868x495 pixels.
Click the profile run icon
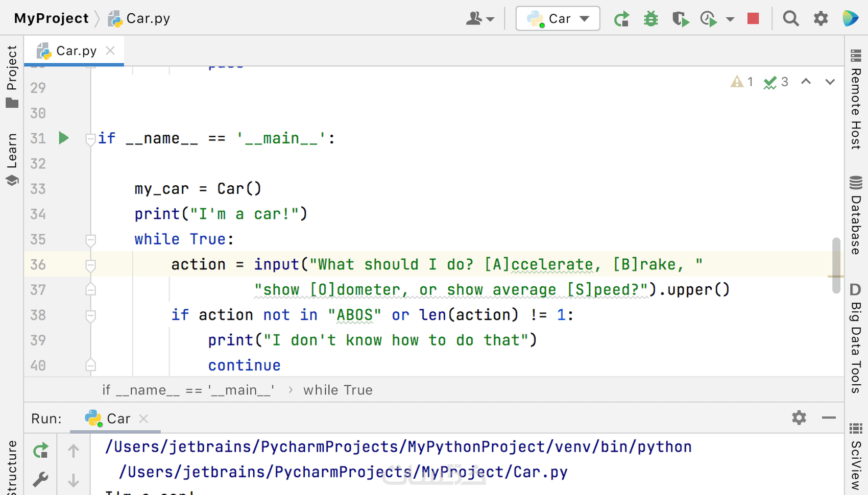(x=708, y=19)
